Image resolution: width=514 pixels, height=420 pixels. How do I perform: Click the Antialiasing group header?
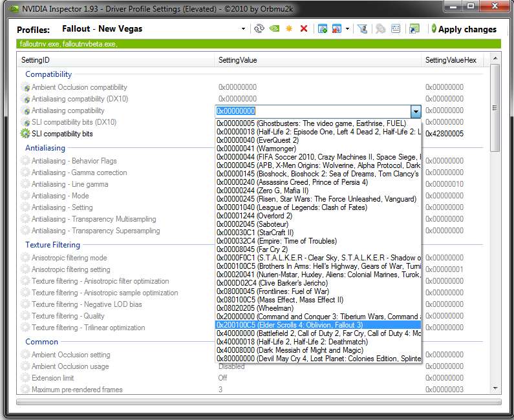(45, 148)
